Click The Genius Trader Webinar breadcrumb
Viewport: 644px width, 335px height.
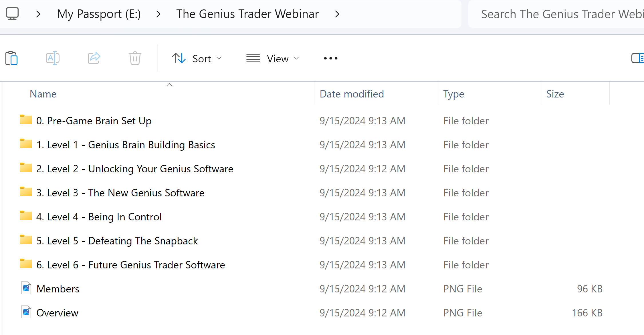point(247,14)
